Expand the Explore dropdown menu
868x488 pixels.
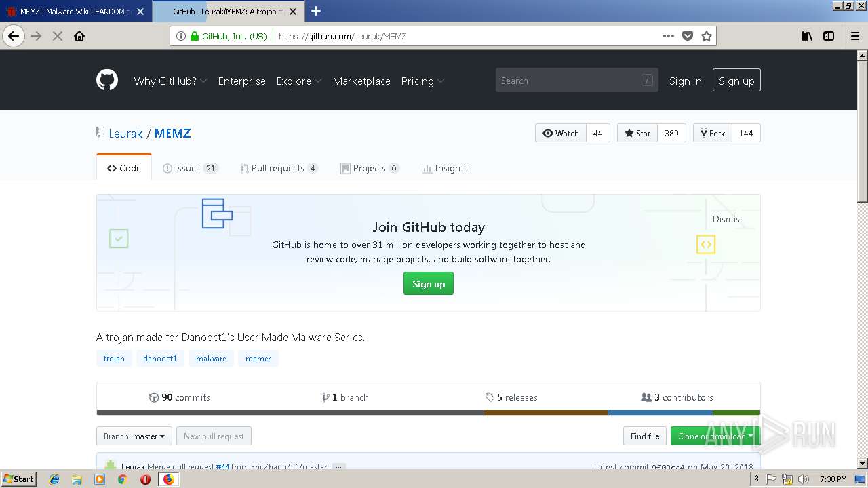(x=298, y=81)
